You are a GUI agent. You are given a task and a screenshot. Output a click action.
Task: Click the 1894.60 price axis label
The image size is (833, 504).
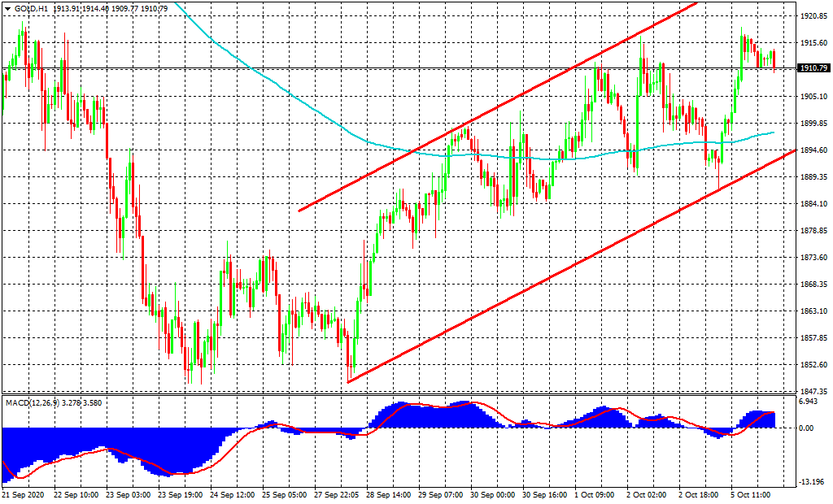click(813, 150)
